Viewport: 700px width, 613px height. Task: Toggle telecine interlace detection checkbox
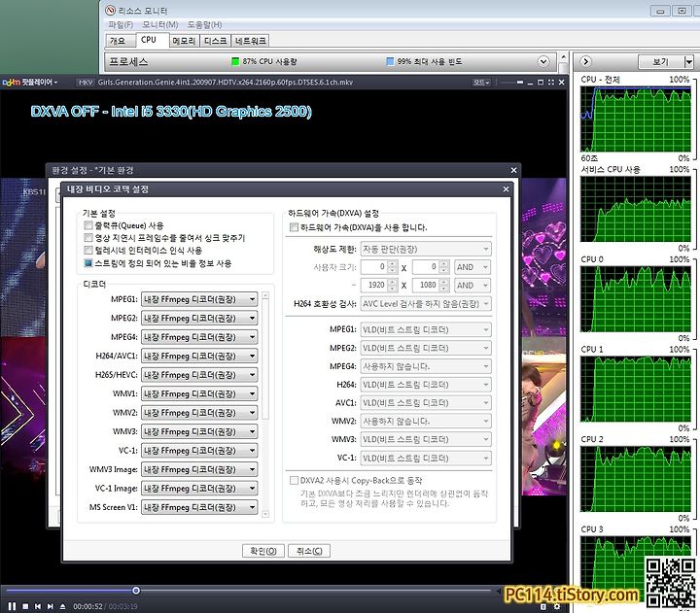point(88,250)
